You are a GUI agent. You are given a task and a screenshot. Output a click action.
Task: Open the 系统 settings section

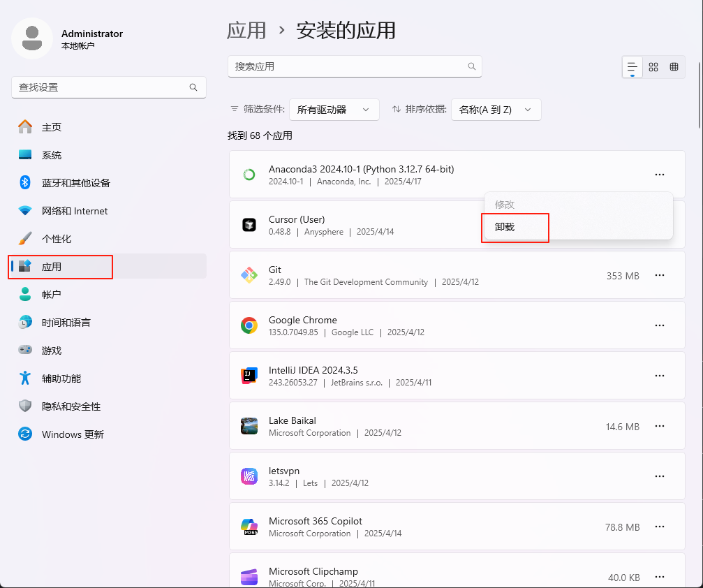(108, 155)
